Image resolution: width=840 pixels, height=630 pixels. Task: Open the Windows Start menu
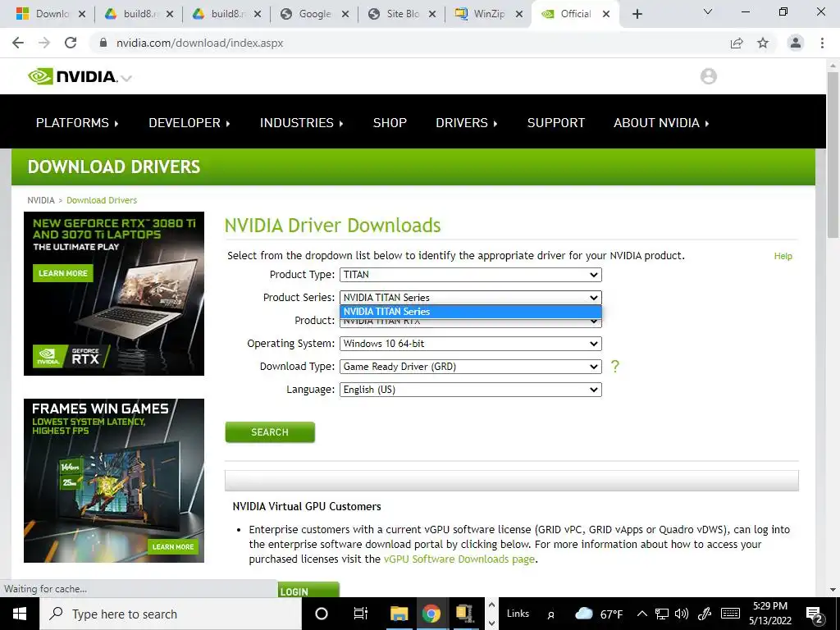[x=20, y=614]
